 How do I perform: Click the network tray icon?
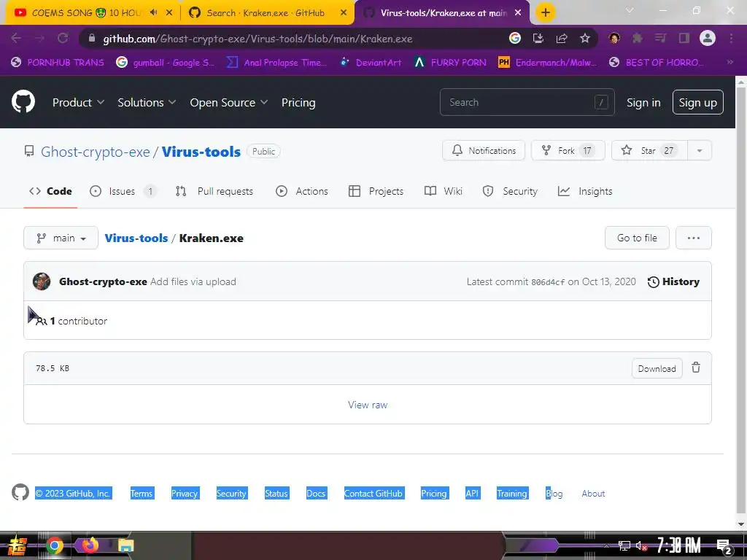click(624, 545)
